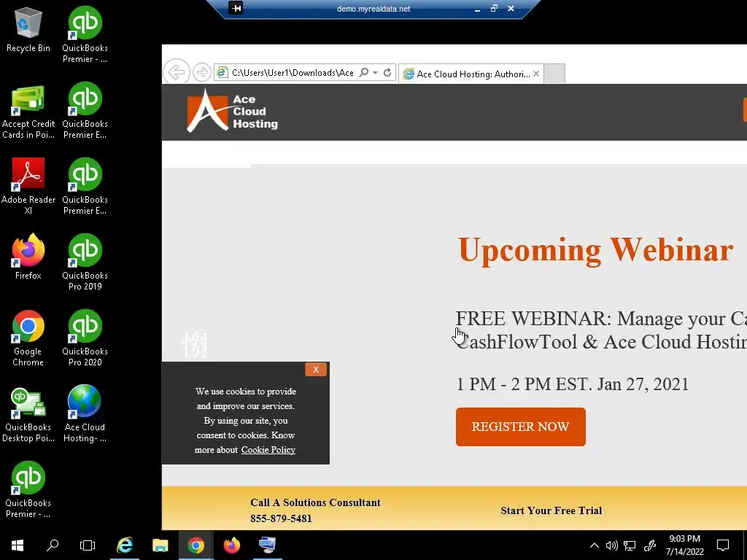Click the address bar search magnifier
The image size is (747, 560).
[x=364, y=72]
